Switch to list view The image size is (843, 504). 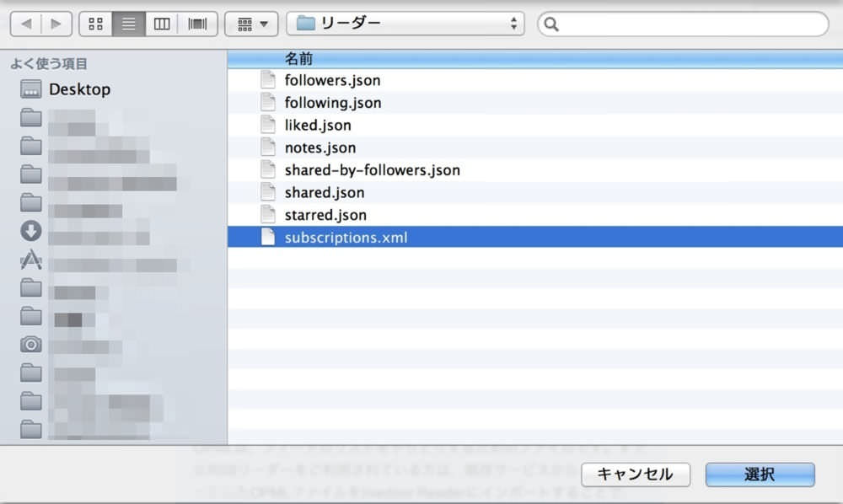(x=128, y=24)
